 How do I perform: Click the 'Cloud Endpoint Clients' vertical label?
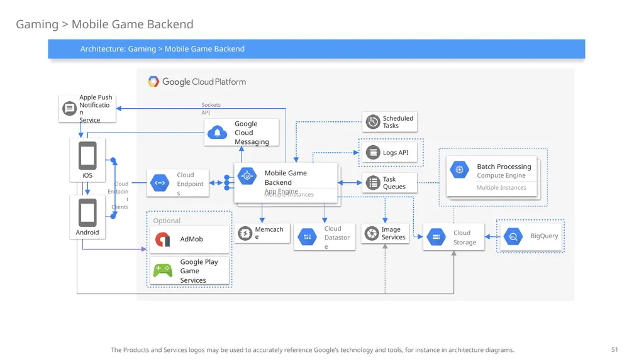coord(118,195)
